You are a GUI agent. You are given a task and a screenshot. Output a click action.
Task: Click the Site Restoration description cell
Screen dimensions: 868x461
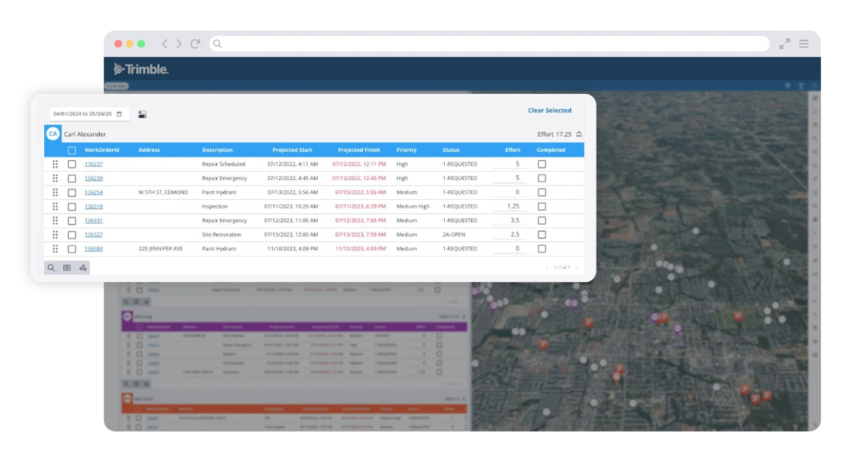tap(222, 235)
